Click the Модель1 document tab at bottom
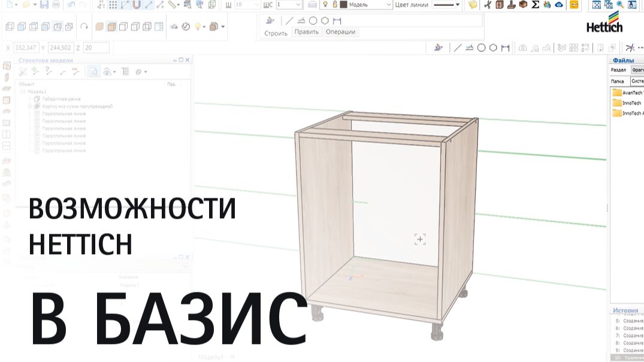 211,357
